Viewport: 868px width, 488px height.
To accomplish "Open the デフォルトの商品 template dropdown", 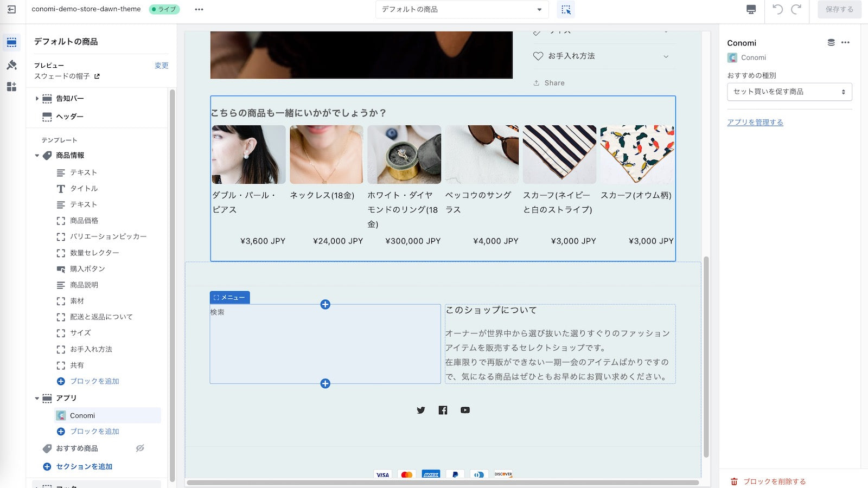I will 462,9.
